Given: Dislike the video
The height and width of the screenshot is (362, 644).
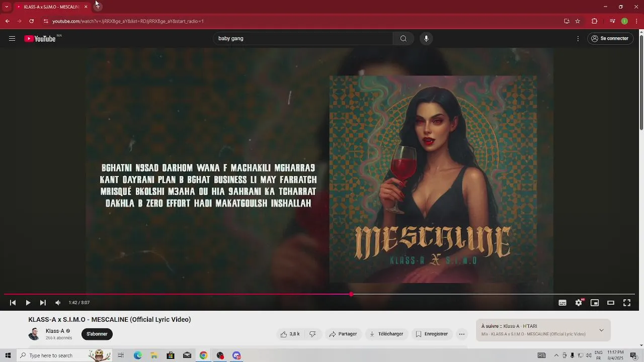Looking at the screenshot, I should (312, 334).
